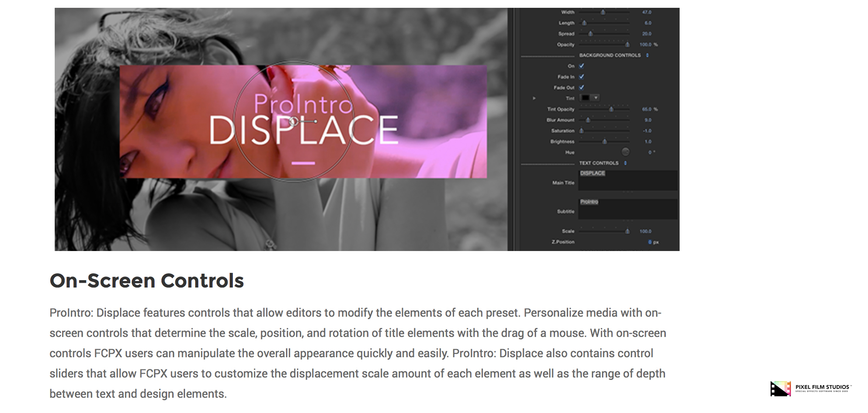Click the Pixel Film Studios logo
The image size is (868, 413).
(x=811, y=388)
